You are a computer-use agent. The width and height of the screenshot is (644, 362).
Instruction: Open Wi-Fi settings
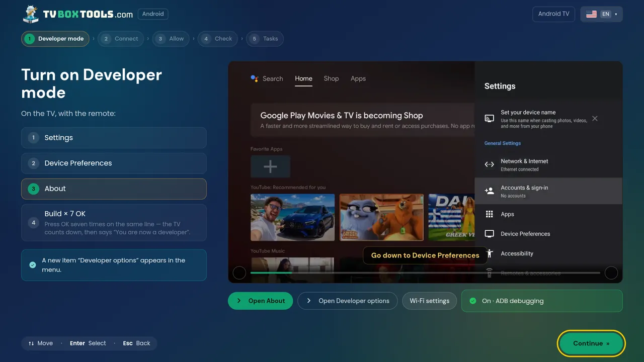coord(430,301)
